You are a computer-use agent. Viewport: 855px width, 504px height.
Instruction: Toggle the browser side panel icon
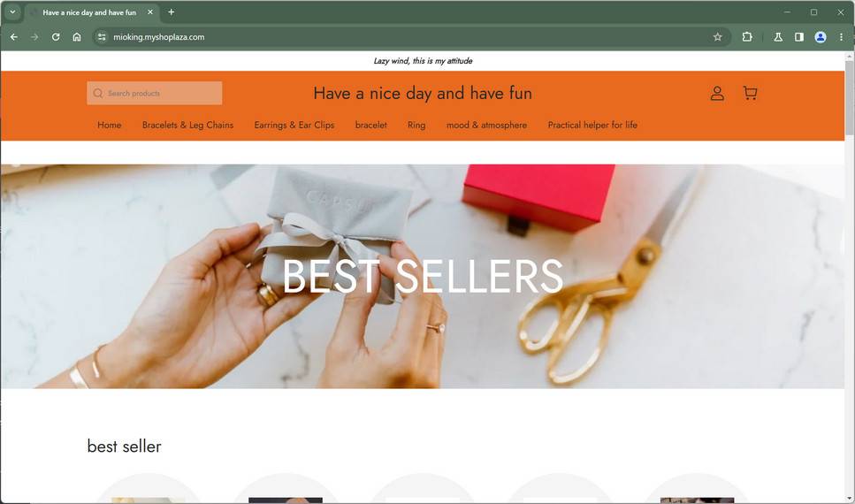[x=798, y=37]
